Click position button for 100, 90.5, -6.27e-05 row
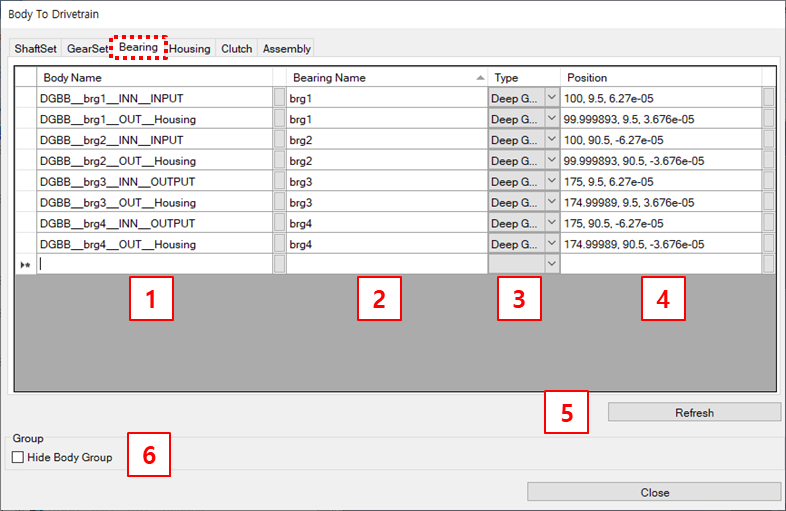The height and width of the screenshot is (511, 786). coord(768,139)
